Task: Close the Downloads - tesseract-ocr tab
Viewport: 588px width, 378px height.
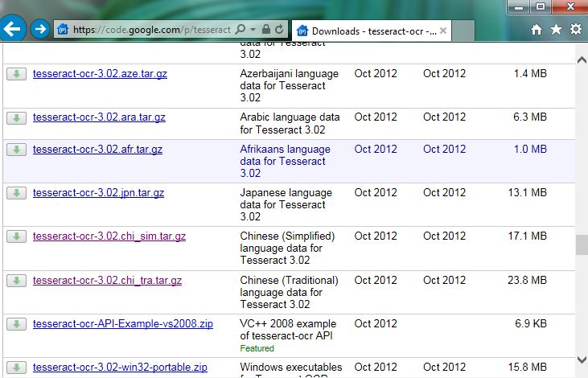Action: tap(443, 31)
